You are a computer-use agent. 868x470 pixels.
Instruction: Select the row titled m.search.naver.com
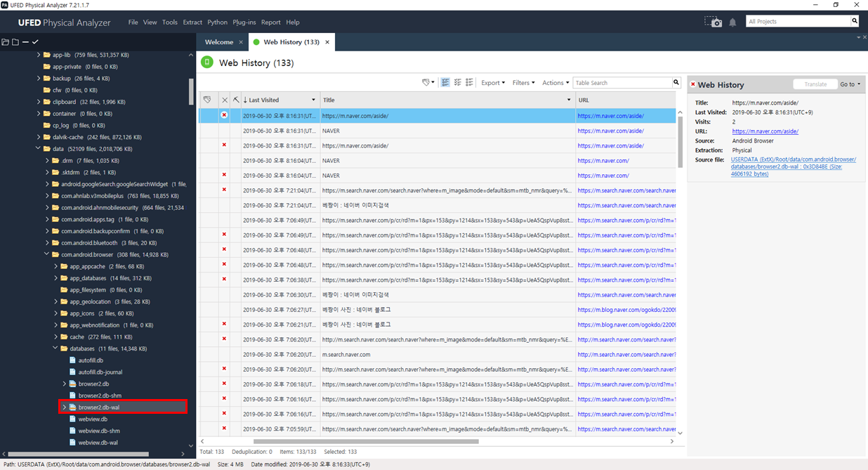click(437, 354)
